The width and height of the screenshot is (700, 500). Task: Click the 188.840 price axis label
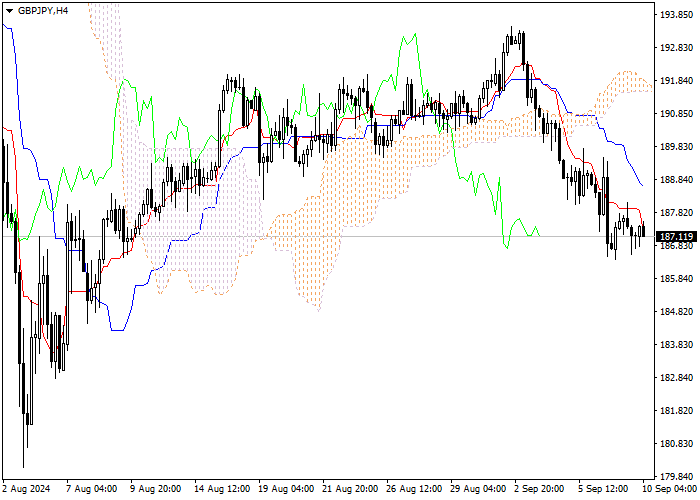point(676,180)
